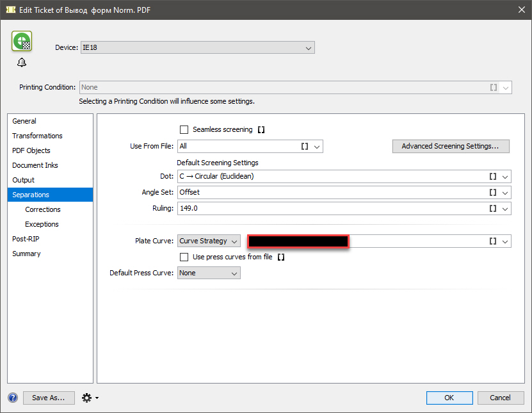
Task: Tick the Use press curves from file checkbox
Action: 184,257
